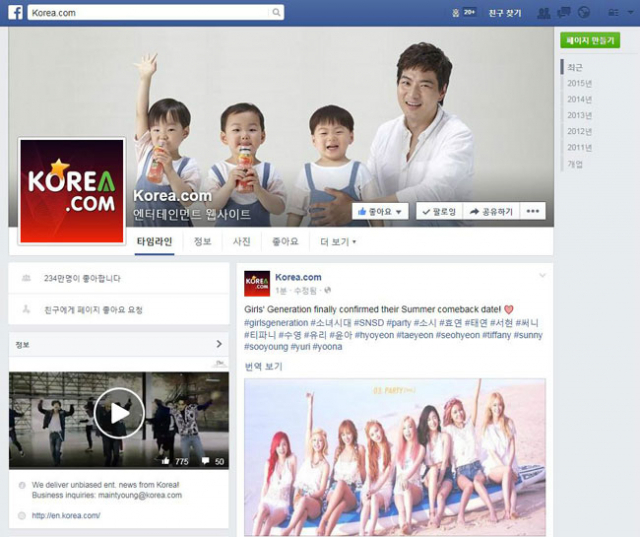Click Korea.com post author avatar
The width and height of the screenshot is (640, 537).
tap(257, 283)
